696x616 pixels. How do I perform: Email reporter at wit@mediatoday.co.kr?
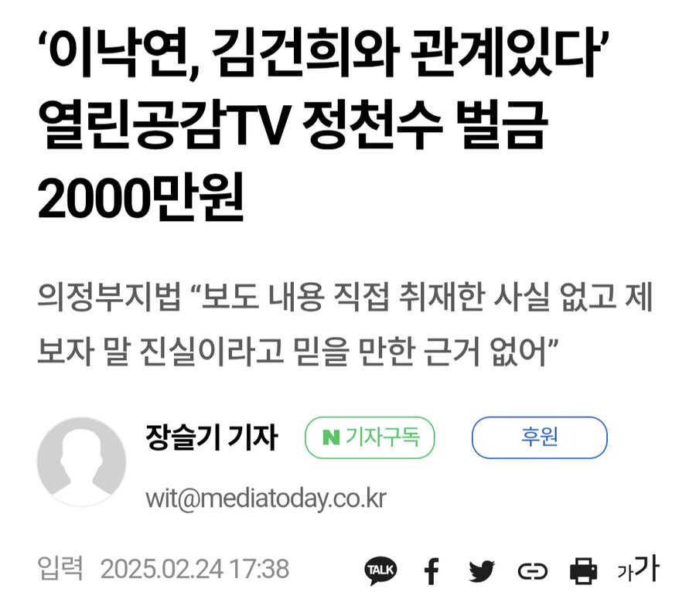pos(266,499)
